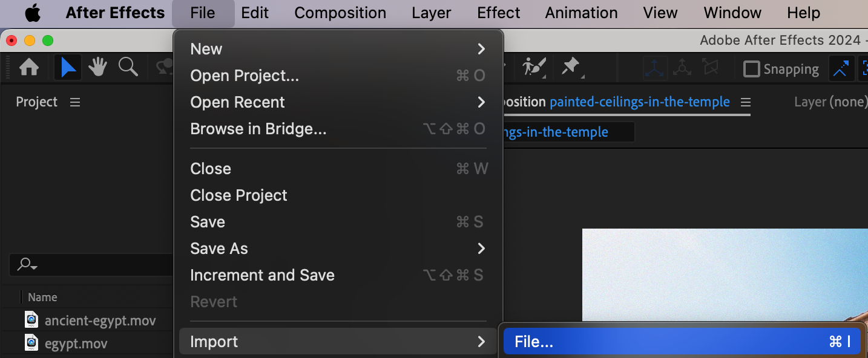
Task: Open the Project panel hamburger menu
Action: click(x=75, y=102)
